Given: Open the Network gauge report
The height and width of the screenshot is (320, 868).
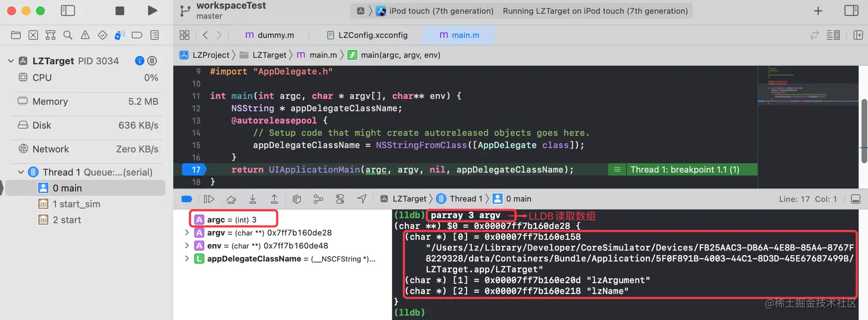Looking at the screenshot, I should click(x=88, y=149).
